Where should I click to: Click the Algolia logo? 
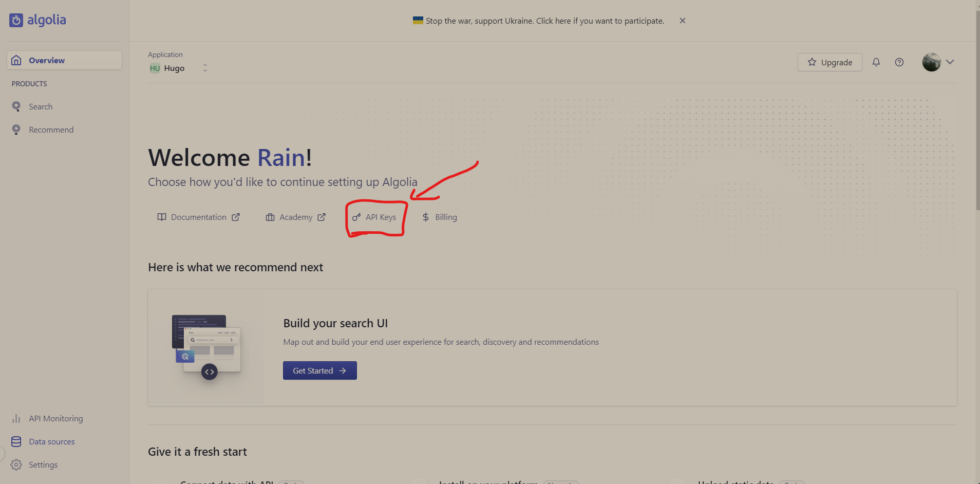[37, 20]
